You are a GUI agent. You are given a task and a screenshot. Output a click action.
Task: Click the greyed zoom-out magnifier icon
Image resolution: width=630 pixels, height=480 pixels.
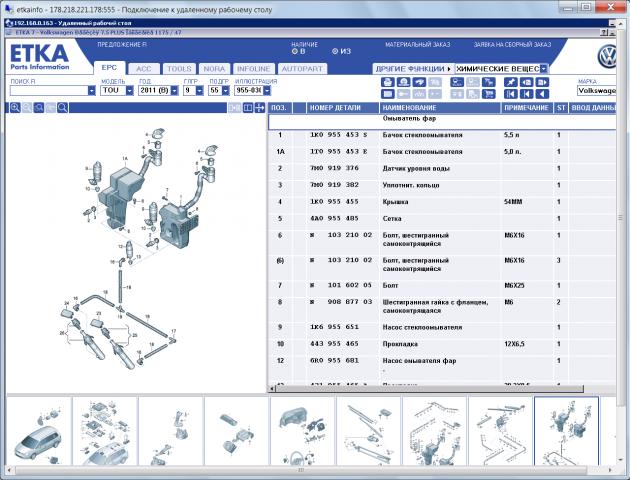pos(27,108)
